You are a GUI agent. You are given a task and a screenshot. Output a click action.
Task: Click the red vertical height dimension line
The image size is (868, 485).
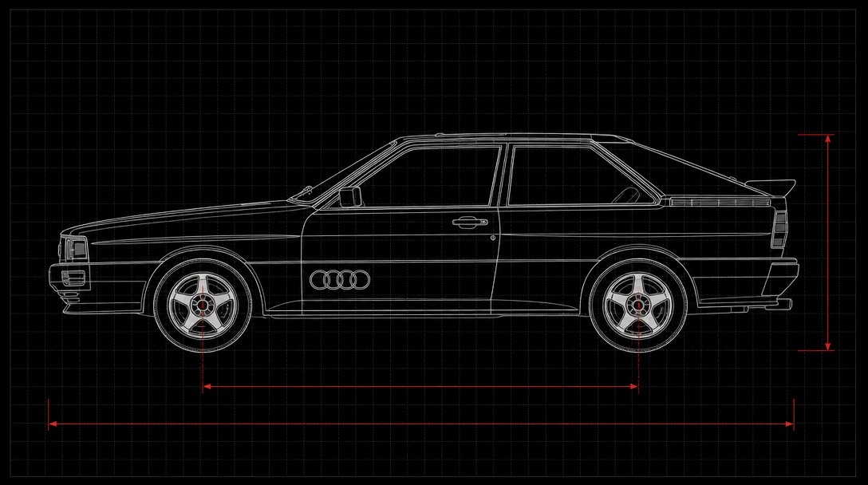click(x=827, y=242)
